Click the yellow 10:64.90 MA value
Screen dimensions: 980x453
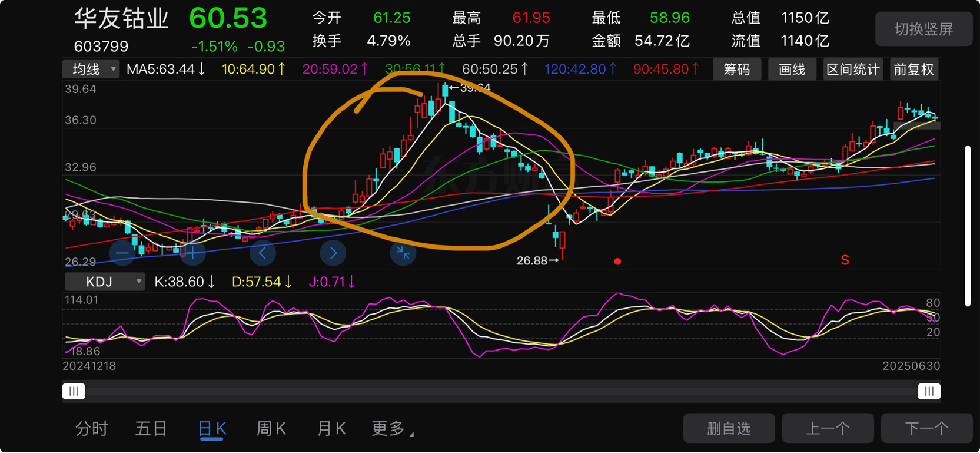tap(254, 70)
